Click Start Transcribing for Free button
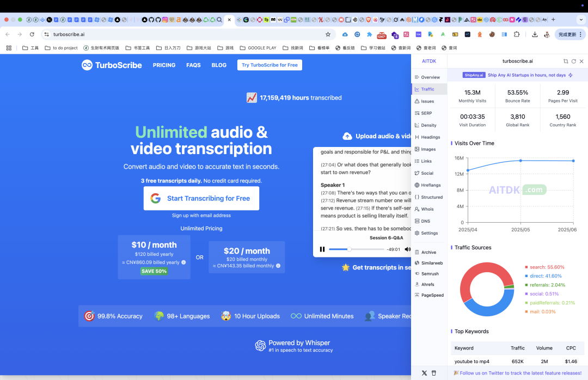This screenshot has height=380, width=588. pos(201,199)
